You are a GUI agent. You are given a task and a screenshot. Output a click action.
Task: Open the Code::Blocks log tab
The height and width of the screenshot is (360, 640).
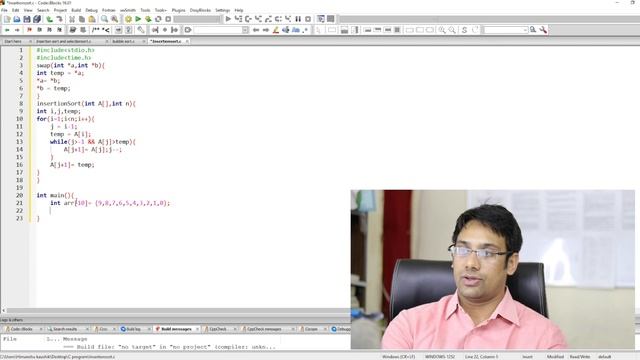coord(22,329)
